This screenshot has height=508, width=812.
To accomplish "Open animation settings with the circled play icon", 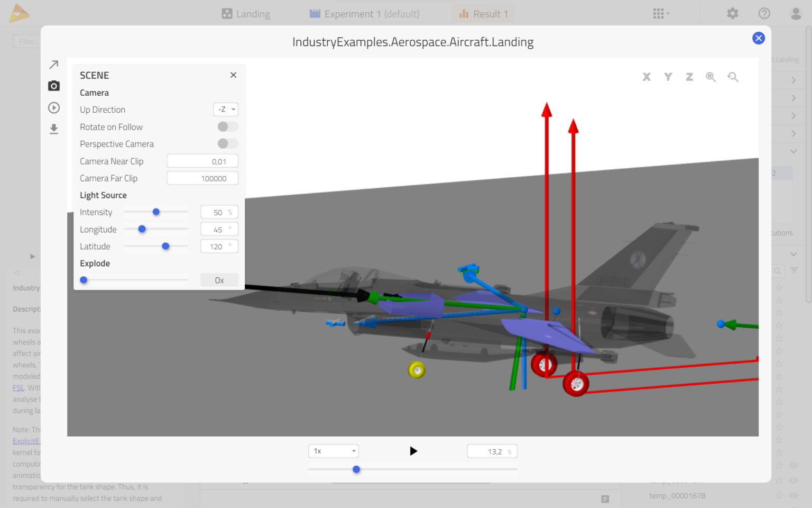I will click(x=53, y=107).
